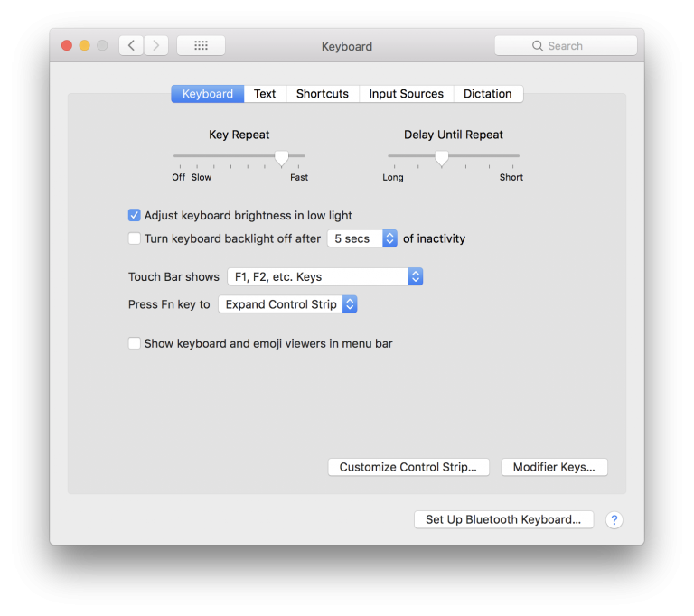Go forward with the right chevron button
The width and height of the screenshot is (694, 616).
pyautogui.click(x=155, y=45)
